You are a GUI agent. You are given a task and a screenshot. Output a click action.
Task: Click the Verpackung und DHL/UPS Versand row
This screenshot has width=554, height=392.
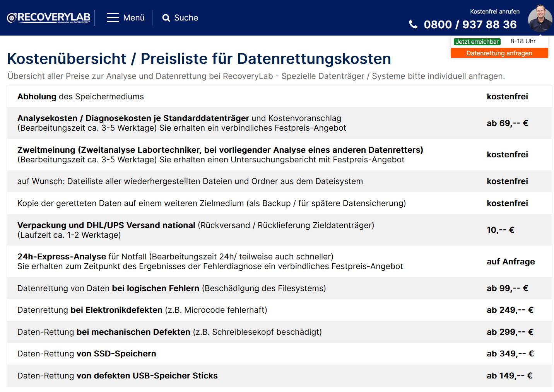click(279, 230)
